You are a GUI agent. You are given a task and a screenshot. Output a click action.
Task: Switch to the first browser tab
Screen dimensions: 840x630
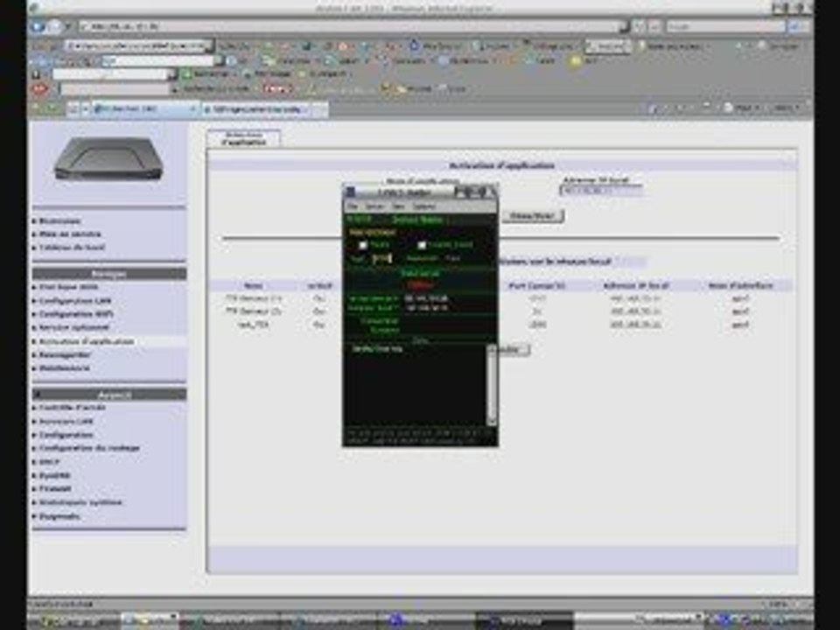click(x=146, y=109)
